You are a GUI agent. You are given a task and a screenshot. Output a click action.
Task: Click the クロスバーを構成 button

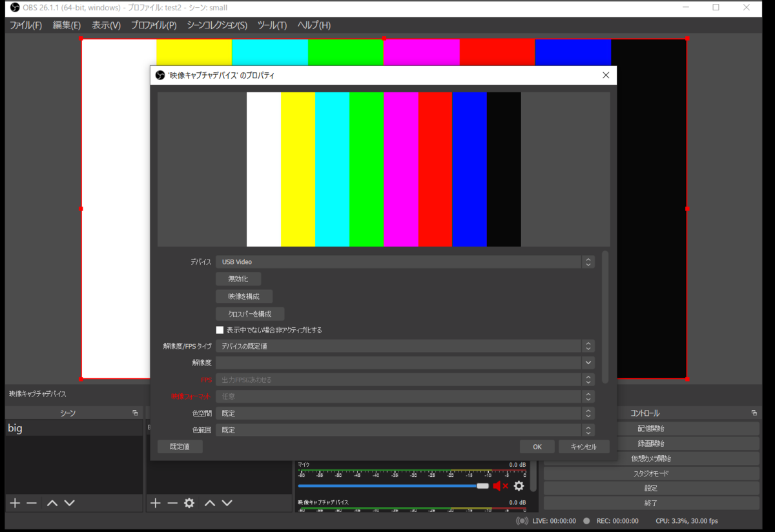tap(250, 314)
